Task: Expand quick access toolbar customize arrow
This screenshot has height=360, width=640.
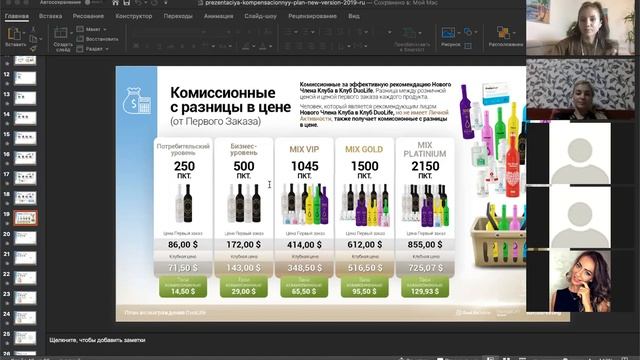Action: click(166, 3)
